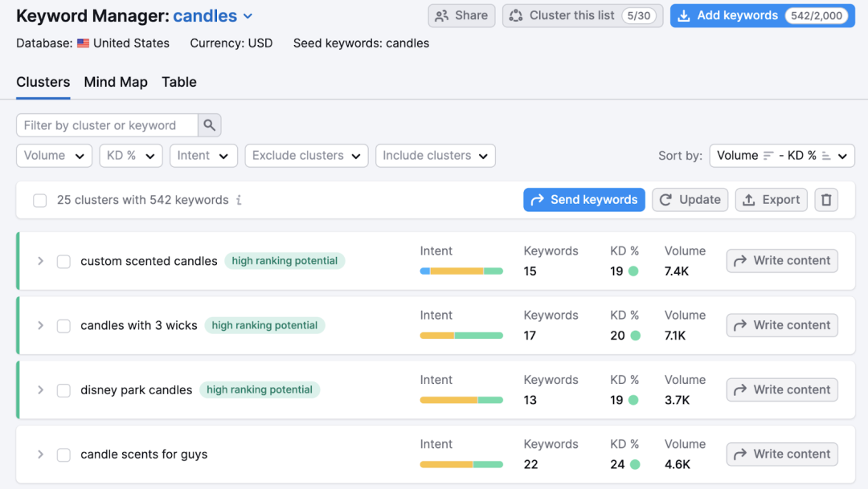Check the disney park candles checkbox
Screen dimensions: 868x489
(x=63, y=390)
